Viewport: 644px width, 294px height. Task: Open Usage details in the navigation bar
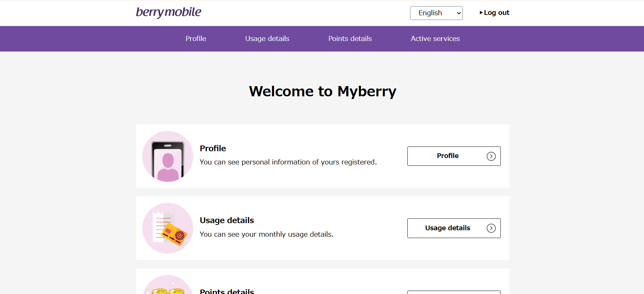(x=267, y=39)
